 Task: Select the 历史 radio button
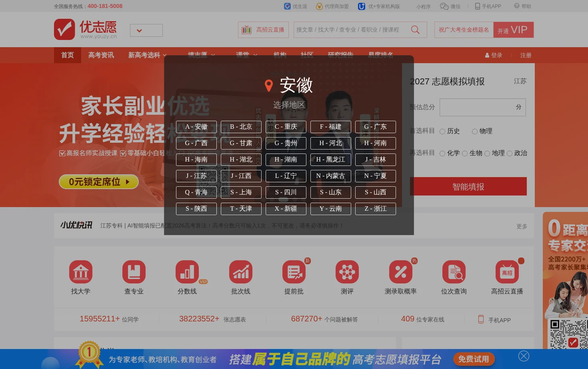[x=442, y=132]
